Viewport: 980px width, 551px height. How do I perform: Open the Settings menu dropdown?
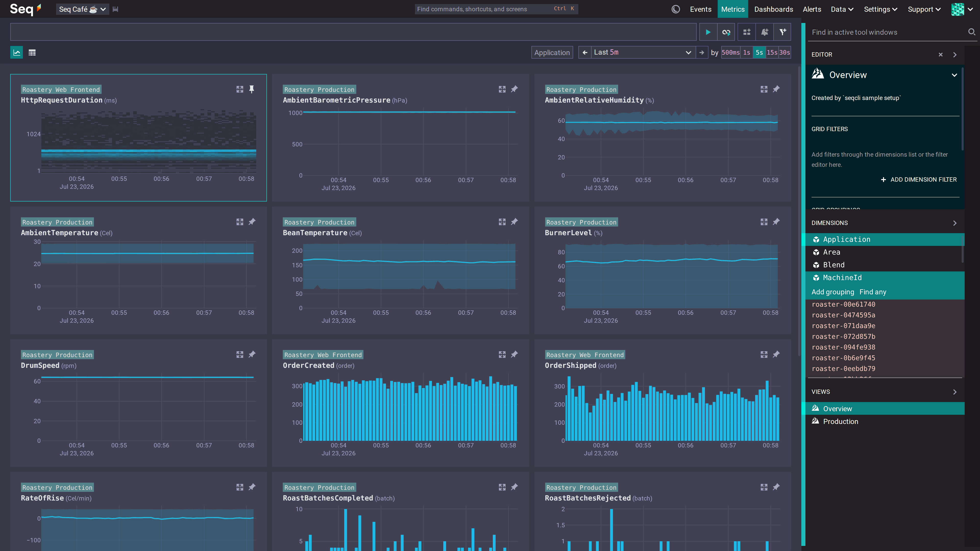pos(880,9)
